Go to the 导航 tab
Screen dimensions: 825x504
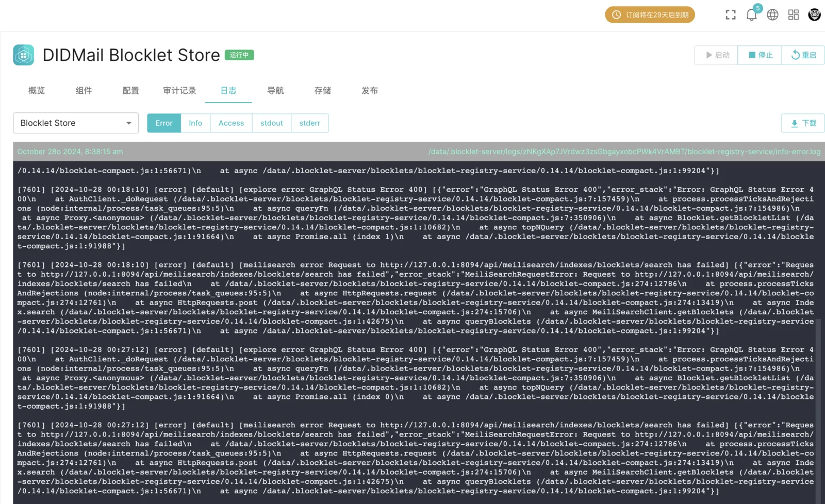pyautogui.click(x=275, y=91)
